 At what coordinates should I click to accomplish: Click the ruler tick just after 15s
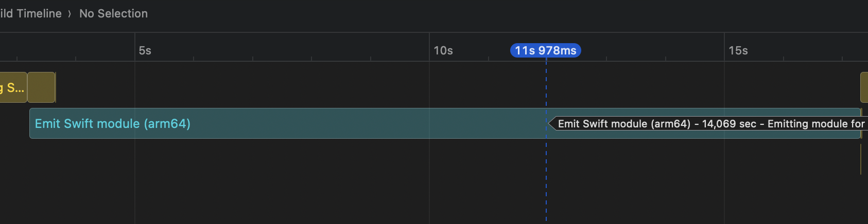tap(784, 59)
